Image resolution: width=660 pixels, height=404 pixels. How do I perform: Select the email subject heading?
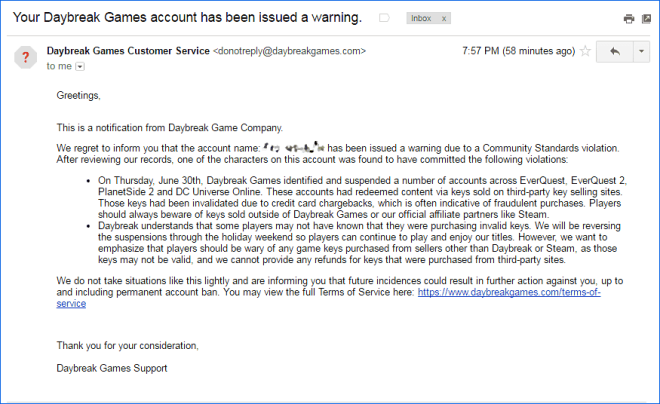coord(187,18)
